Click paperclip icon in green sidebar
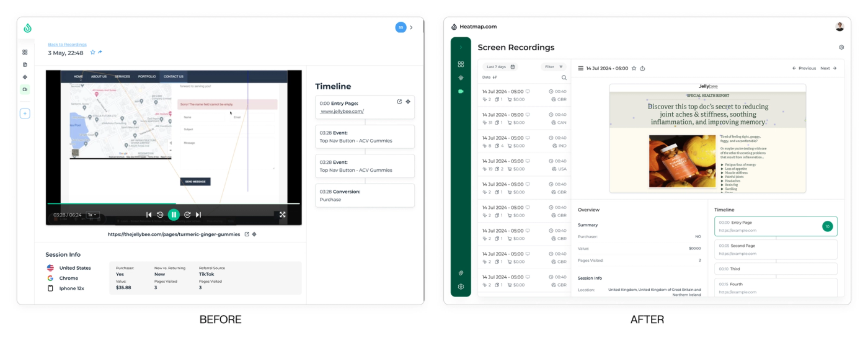This screenshot has height=343, width=868. (x=461, y=273)
